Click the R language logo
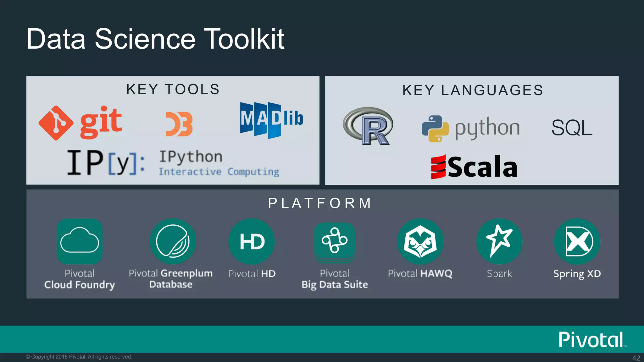Viewport: 644px width, 362px height. tap(368, 126)
